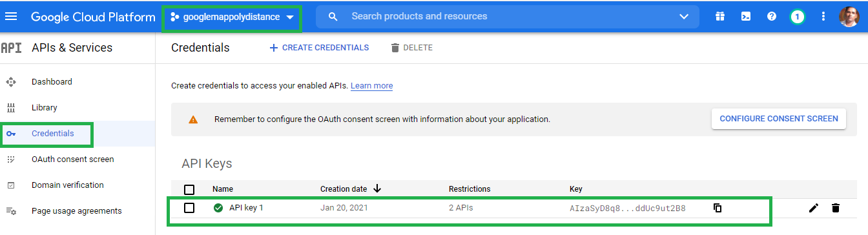Open notifications badge showing 1
The width and height of the screenshot is (868, 235).
click(797, 17)
